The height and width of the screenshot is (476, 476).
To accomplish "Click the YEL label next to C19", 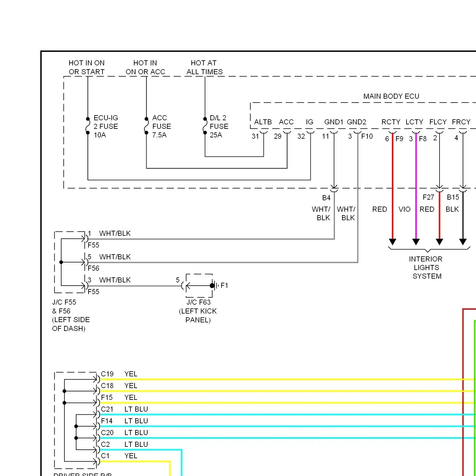I will pyautogui.click(x=131, y=374).
